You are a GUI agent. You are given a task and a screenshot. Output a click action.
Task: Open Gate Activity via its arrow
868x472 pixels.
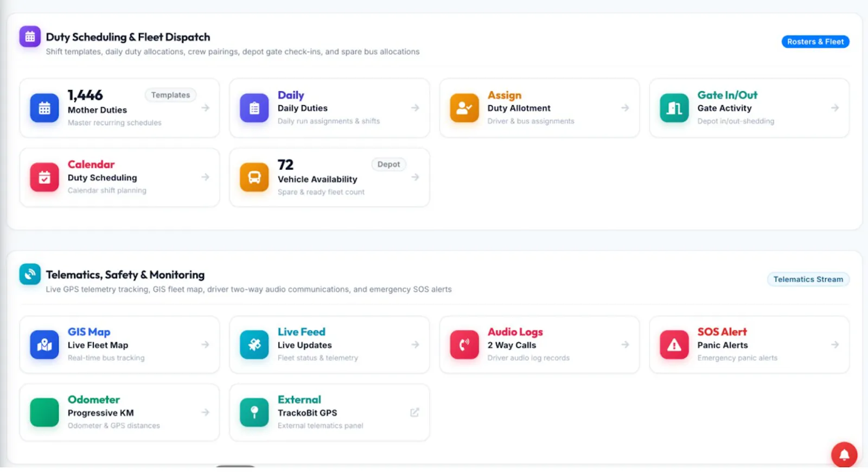[835, 108]
